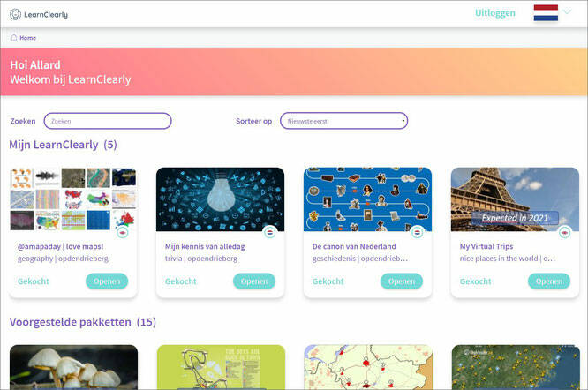Click the 'Mijn kennis van alledag' title

[x=205, y=246]
